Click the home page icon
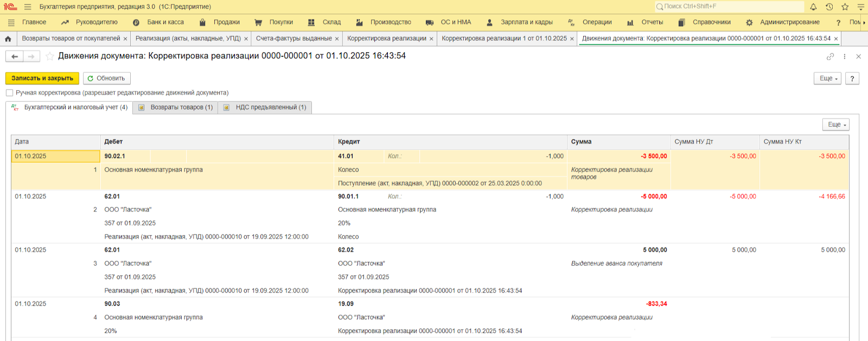The height and width of the screenshot is (341, 868). point(8,39)
